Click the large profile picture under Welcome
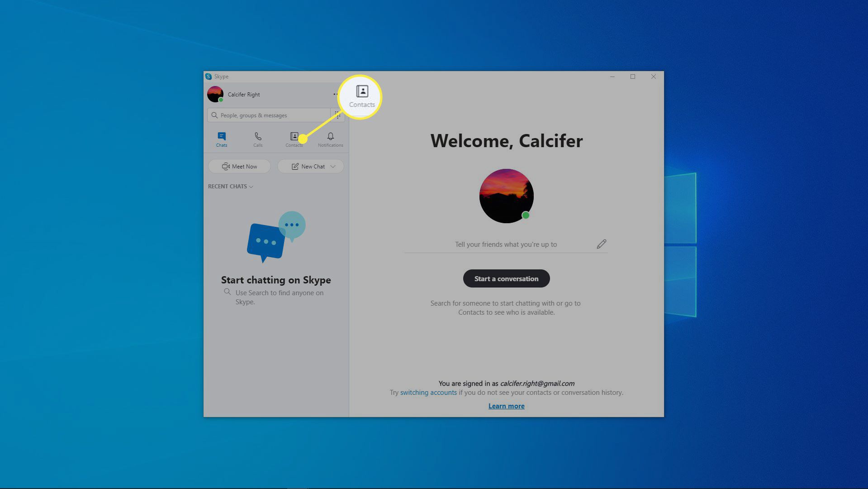868x489 pixels. click(506, 196)
